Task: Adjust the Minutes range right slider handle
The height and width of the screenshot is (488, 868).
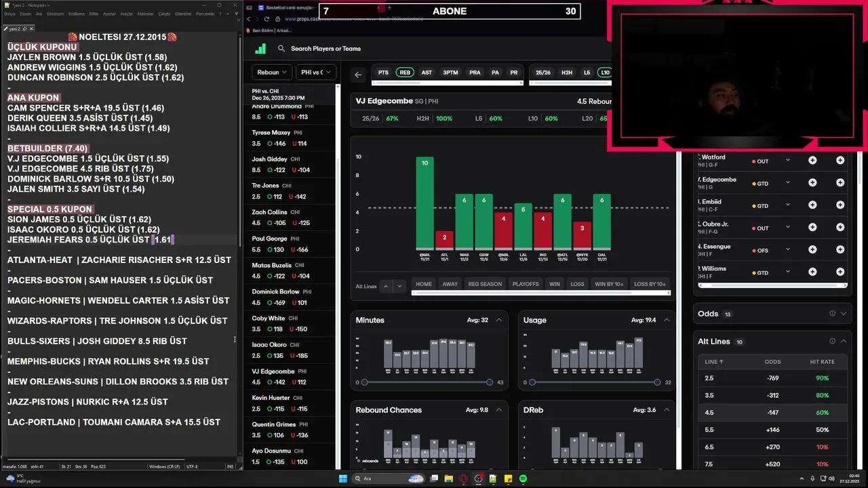Action: point(490,382)
